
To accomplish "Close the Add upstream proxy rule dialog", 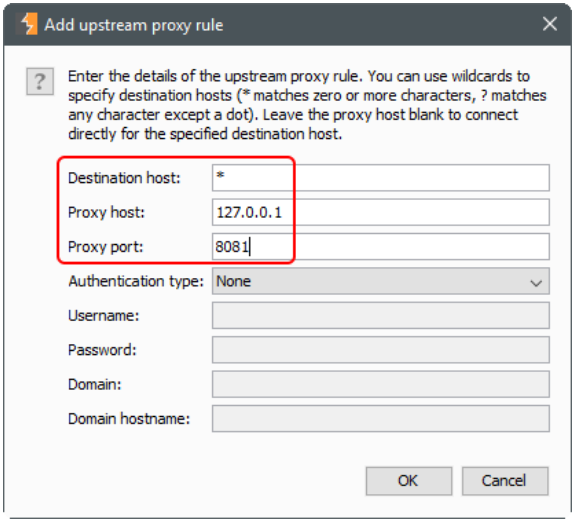I will [550, 24].
